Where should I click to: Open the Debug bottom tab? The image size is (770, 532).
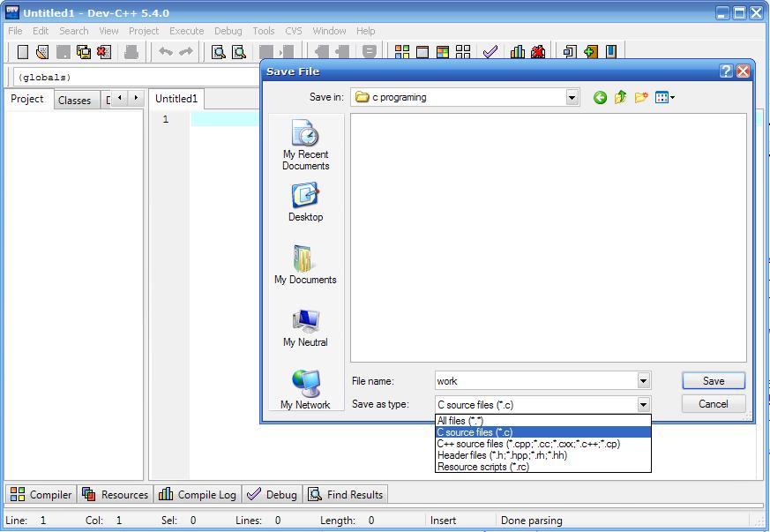272,494
